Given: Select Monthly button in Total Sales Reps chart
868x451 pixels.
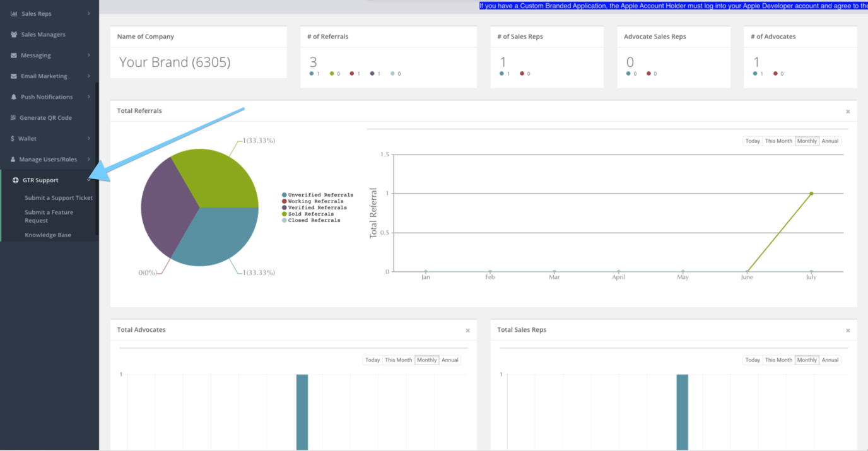Looking at the screenshot, I should click(807, 360).
